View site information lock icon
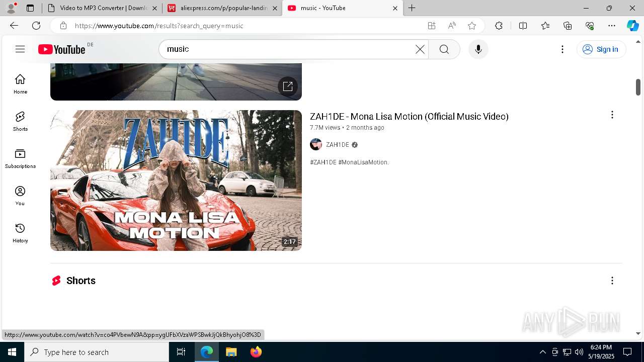644x362 pixels. [63, 26]
